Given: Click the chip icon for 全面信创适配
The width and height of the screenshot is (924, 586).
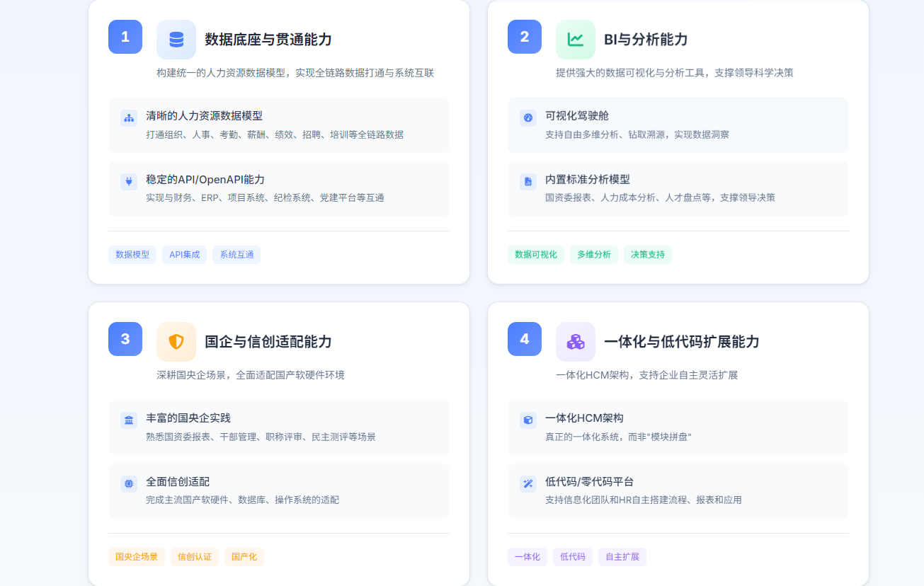Looking at the screenshot, I should (x=129, y=484).
